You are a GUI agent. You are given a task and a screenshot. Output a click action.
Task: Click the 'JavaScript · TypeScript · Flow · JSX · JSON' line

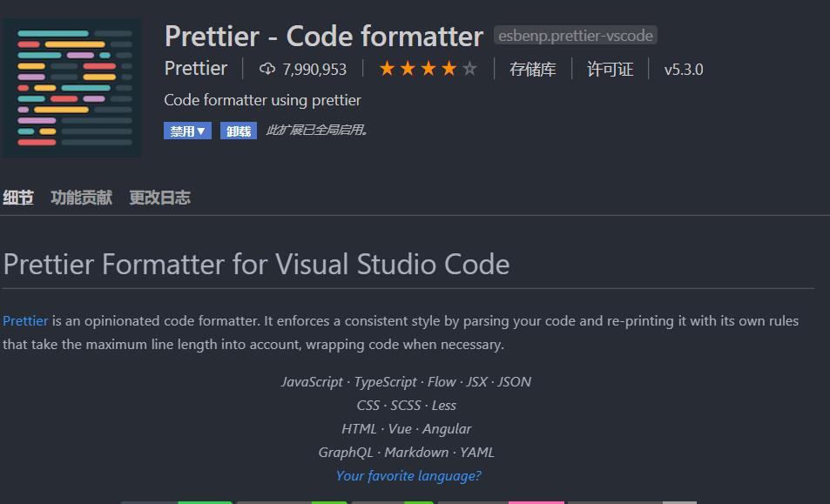[406, 382]
